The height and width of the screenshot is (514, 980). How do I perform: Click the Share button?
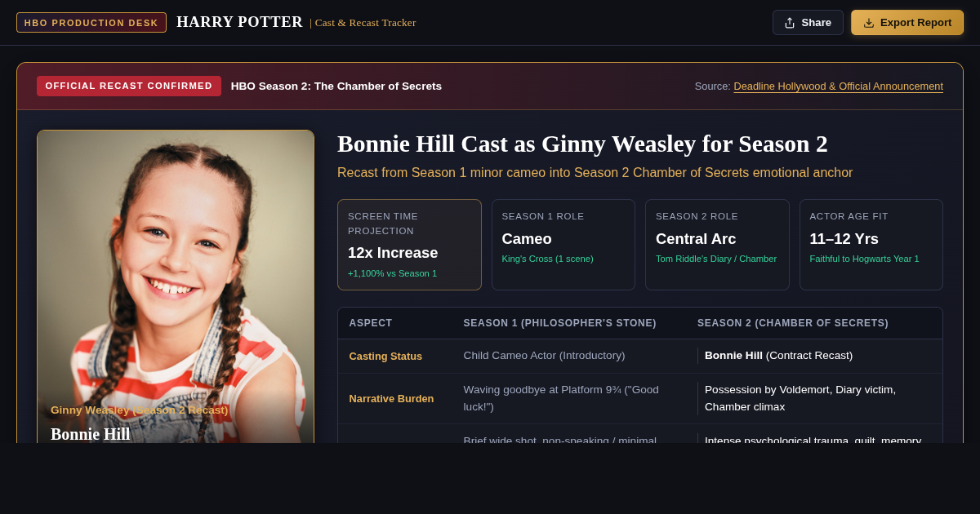808,23
